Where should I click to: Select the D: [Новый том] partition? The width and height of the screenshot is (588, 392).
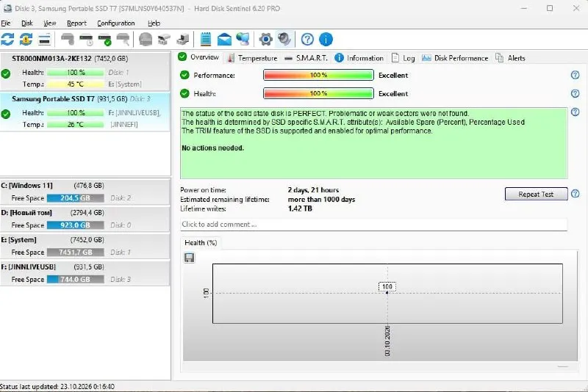(85, 219)
